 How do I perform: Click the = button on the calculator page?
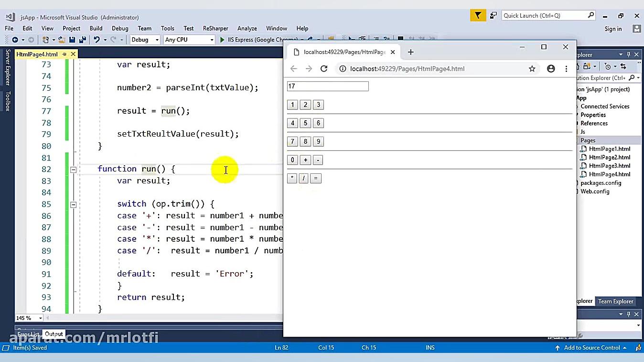click(x=315, y=179)
